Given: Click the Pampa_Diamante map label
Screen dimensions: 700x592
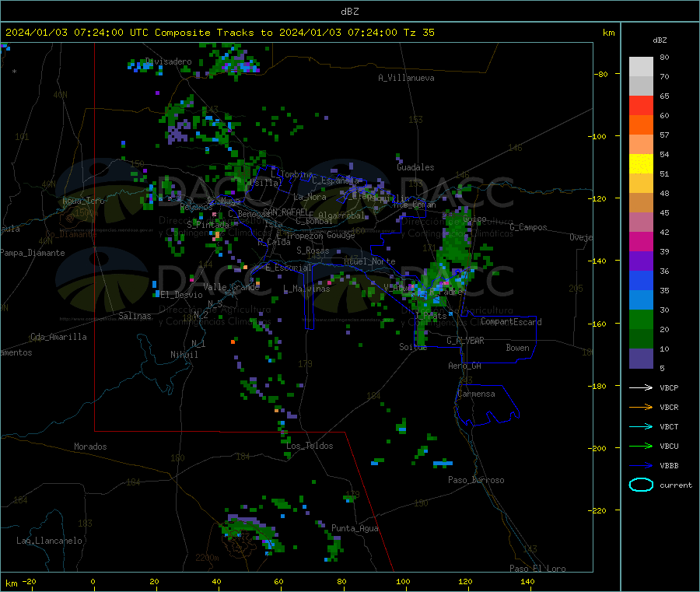Looking at the screenshot, I should (33, 253).
